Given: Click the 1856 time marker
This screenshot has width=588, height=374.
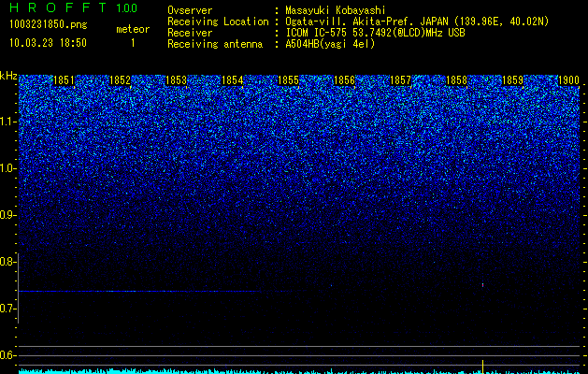Looking at the screenshot, I should point(344,80).
